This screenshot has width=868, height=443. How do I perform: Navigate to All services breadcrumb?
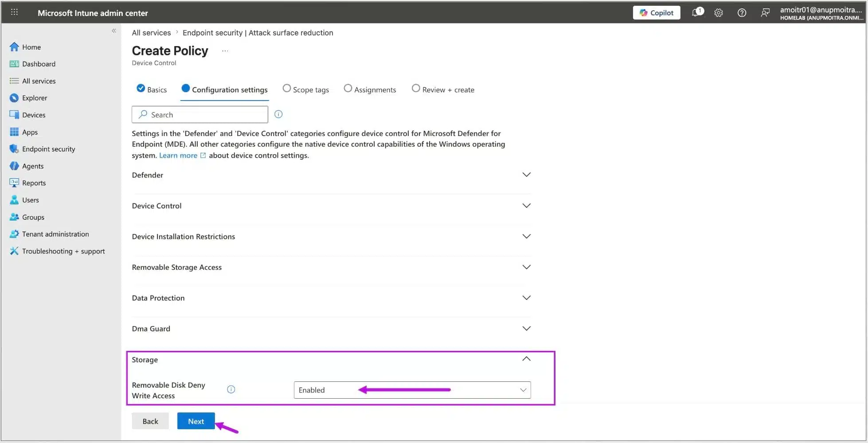click(151, 33)
